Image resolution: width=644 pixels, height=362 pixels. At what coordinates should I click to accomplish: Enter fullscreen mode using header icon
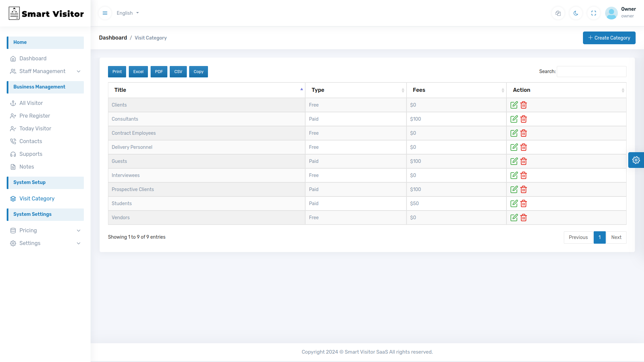point(594,13)
